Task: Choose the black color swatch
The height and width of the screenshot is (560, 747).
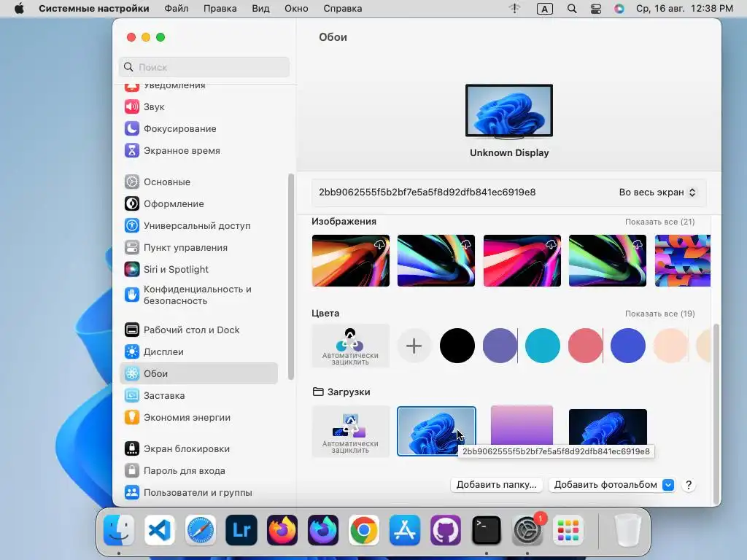Action: [x=457, y=346]
